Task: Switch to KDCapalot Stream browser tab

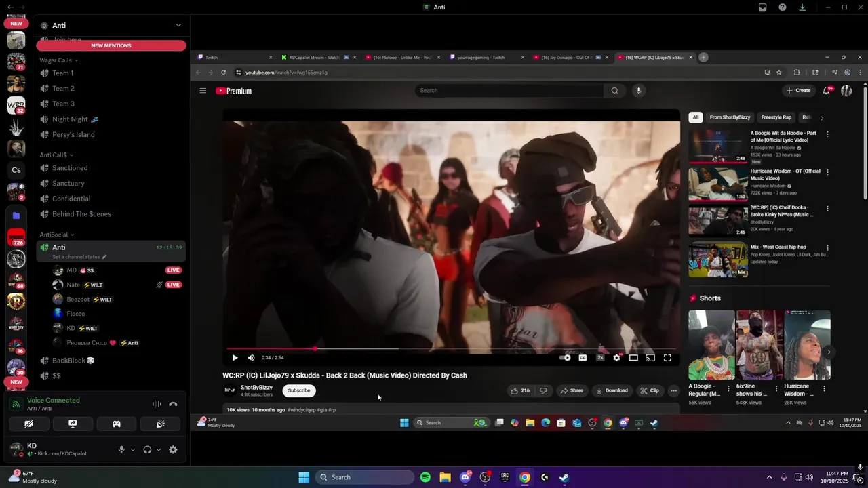Action: point(315,58)
